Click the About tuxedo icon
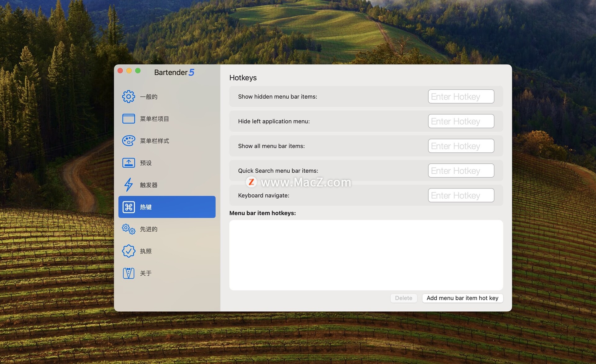Viewport: 596px width, 364px height. coord(129,273)
